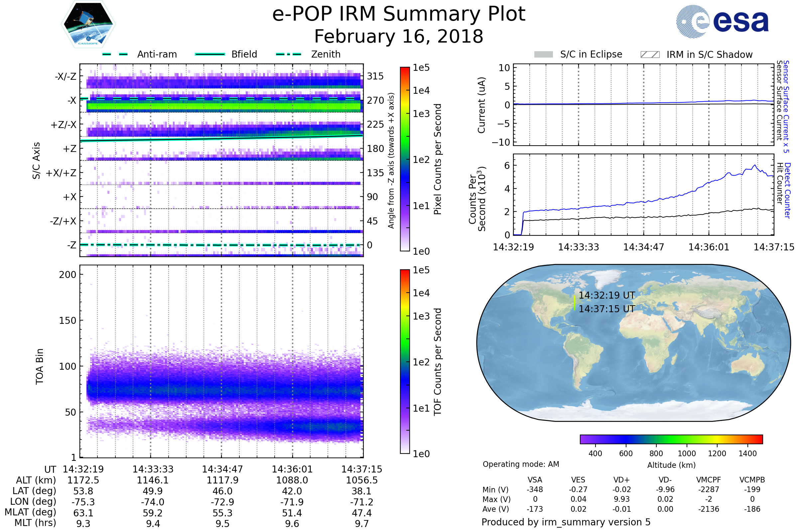
Task: Click the Altitude (km) horizontal colorbar
Action: coord(671,439)
